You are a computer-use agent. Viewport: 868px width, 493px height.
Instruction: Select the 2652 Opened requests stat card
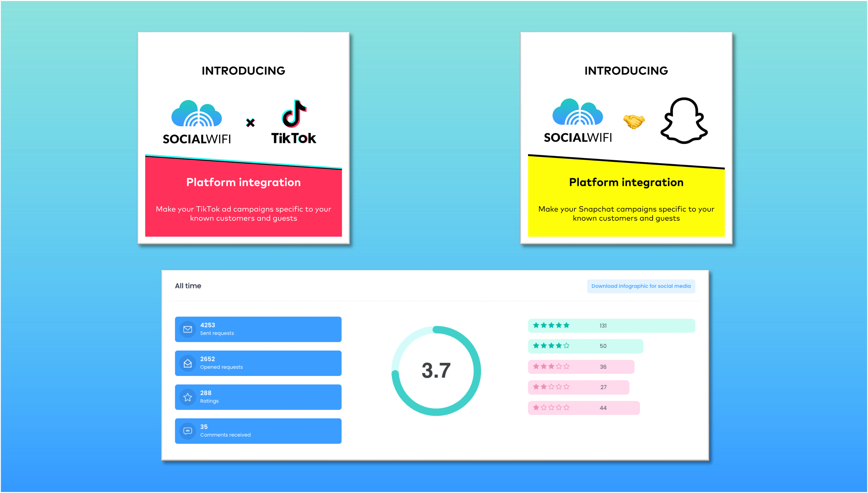(x=258, y=363)
